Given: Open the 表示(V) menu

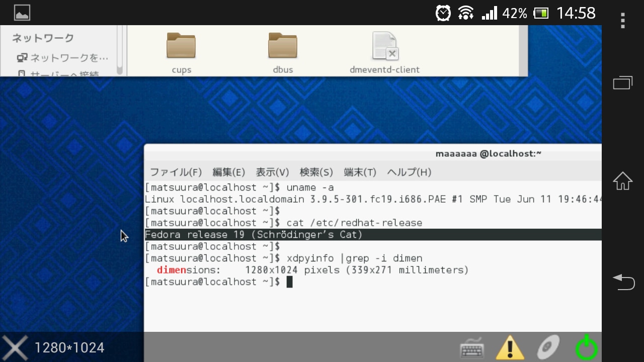Looking at the screenshot, I should pyautogui.click(x=272, y=172).
